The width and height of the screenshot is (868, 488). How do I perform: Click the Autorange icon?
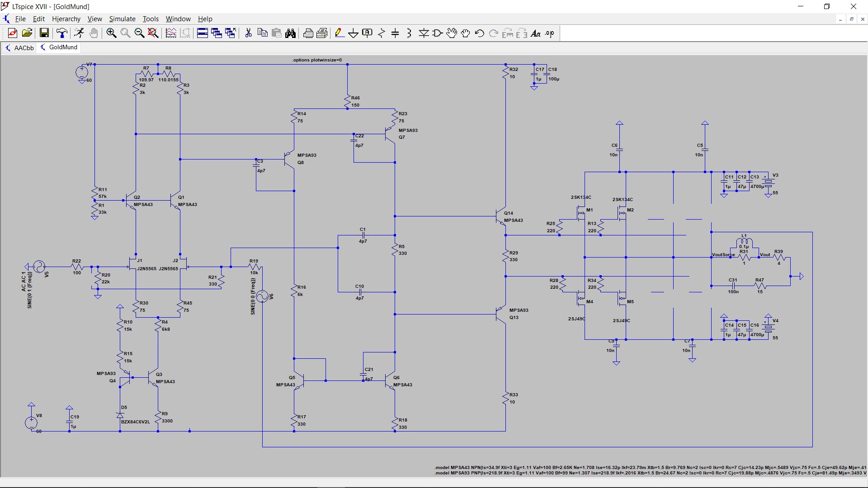coord(185,33)
